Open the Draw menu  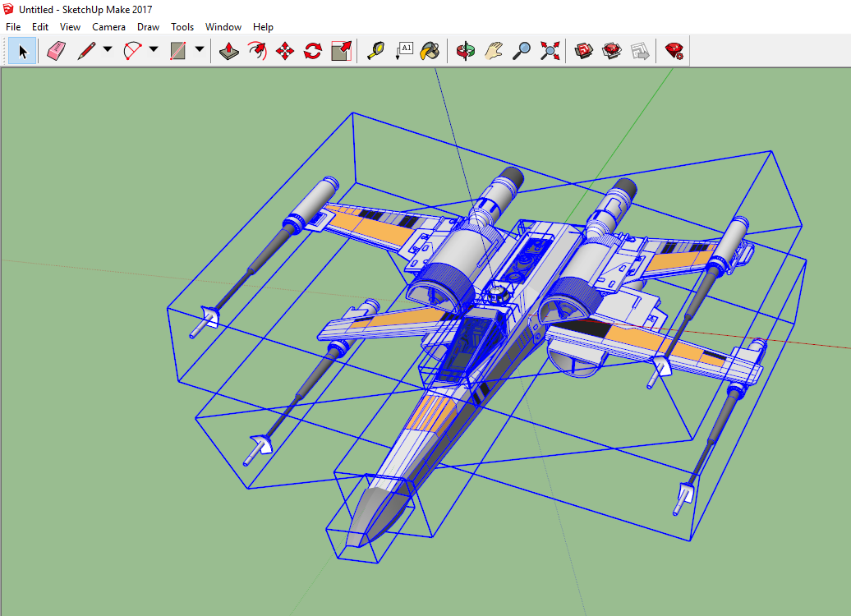click(148, 26)
